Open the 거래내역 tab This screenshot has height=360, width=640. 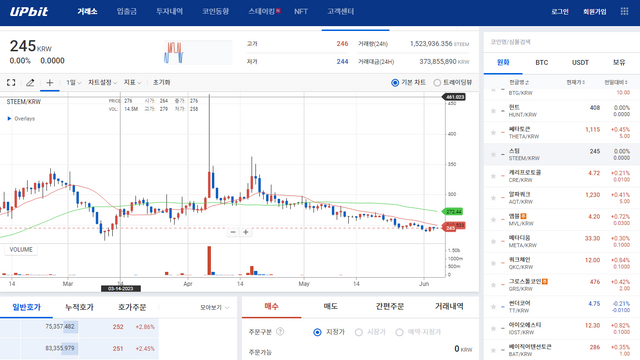tap(449, 306)
